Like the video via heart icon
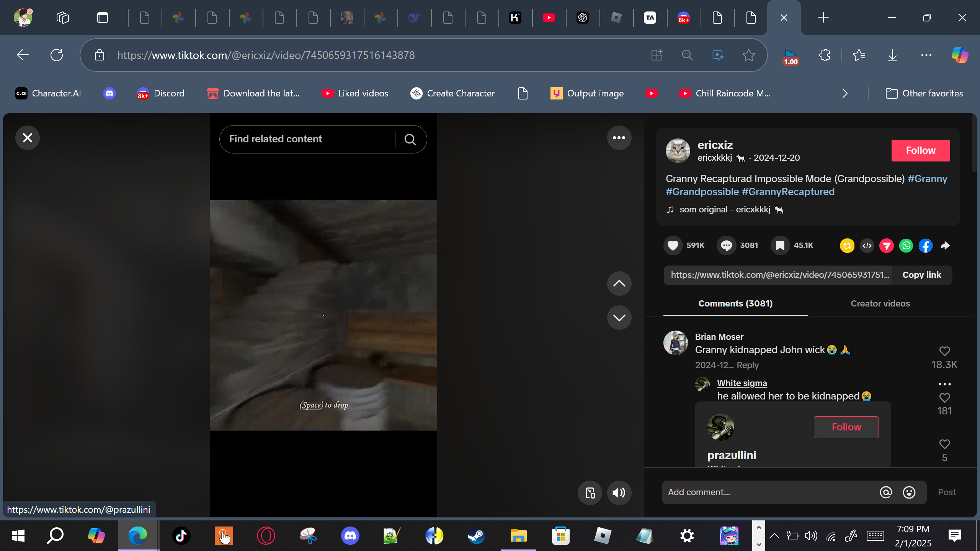Viewport: 980px width, 551px height. (x=673, y=245)
